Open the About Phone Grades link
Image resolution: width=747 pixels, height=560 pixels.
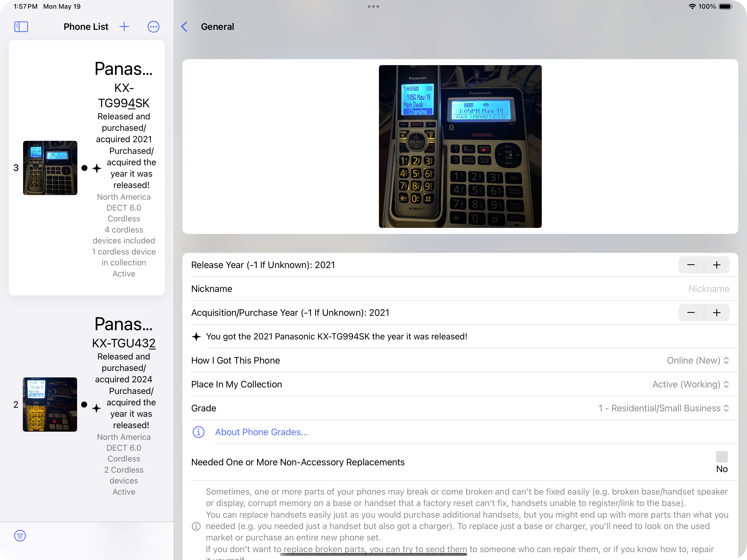261,432
